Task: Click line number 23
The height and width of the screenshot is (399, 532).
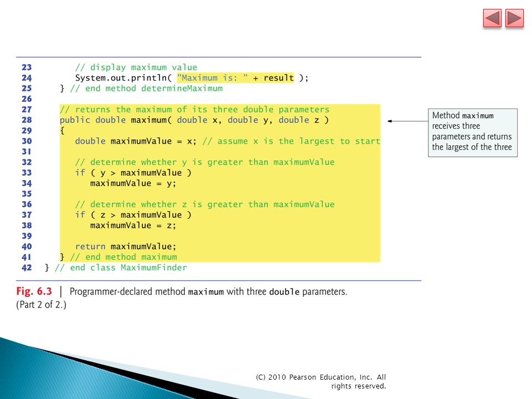Action: tap(27, 67)
